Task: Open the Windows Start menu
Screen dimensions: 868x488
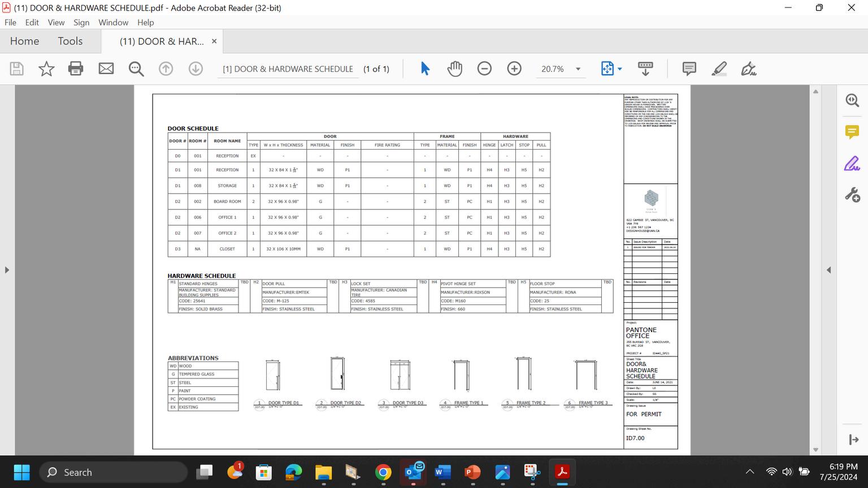Action: click(x=21, y=472)
